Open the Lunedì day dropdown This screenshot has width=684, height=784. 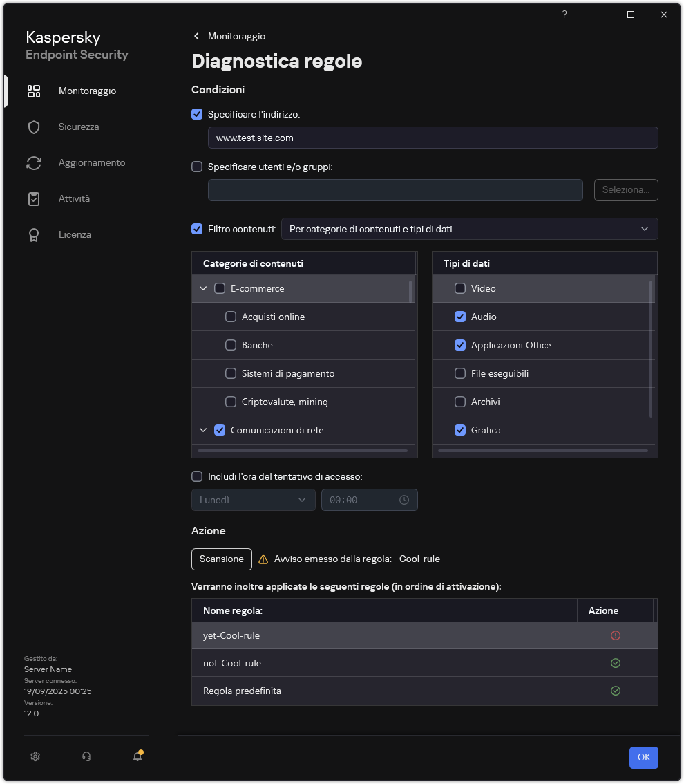pos(253,500)
